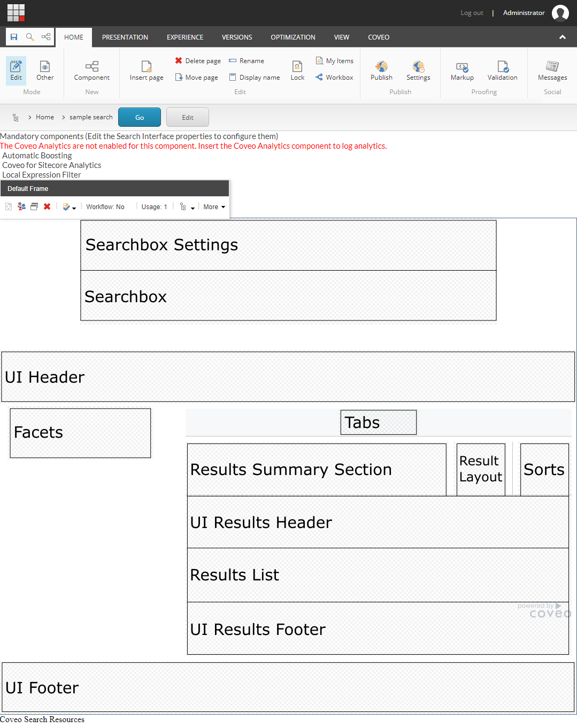
Task: Switch to Other mode
Action: [x=44, y=70]
